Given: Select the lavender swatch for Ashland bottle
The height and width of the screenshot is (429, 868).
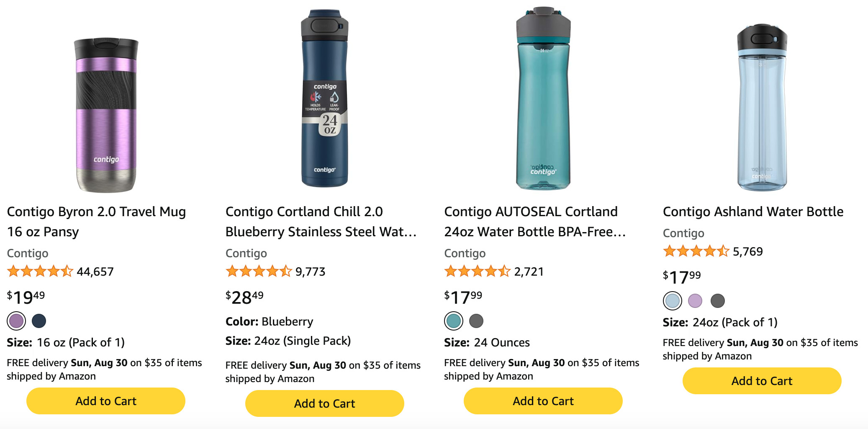Looking at the screenshot, I should coord(695,301).
